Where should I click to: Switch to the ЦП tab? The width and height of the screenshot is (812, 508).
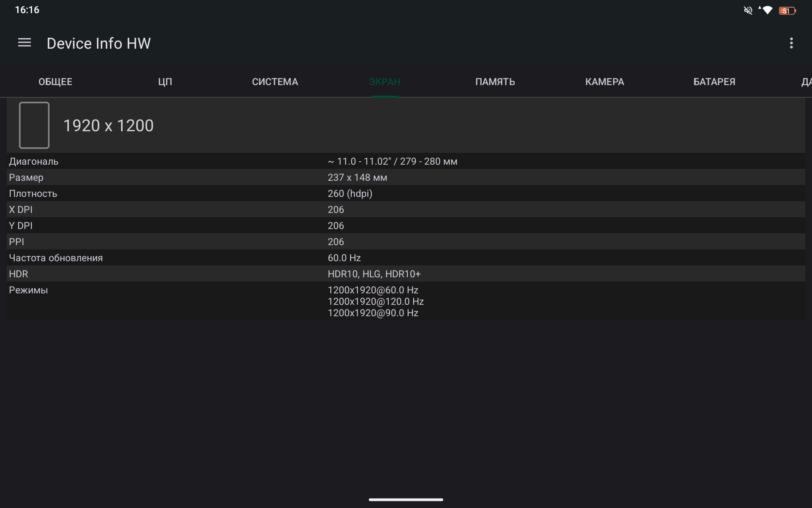(165, 82)
